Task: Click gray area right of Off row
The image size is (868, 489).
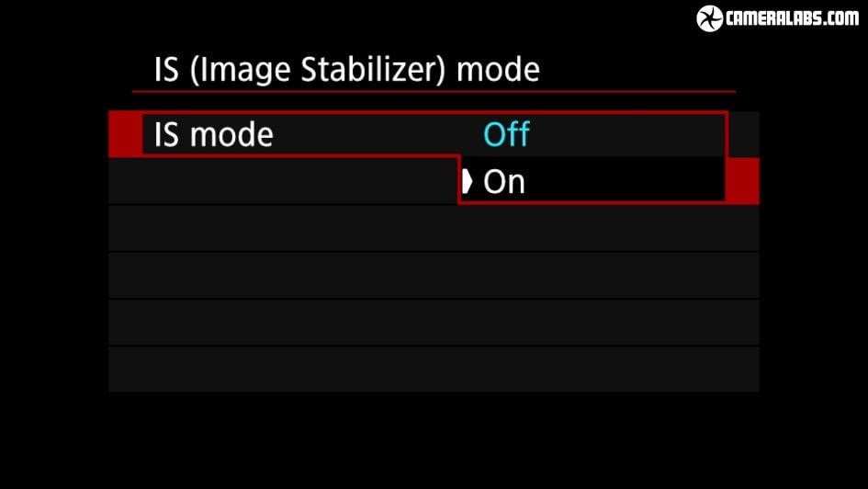Action: pyautogui.click(x=744, y=134)
